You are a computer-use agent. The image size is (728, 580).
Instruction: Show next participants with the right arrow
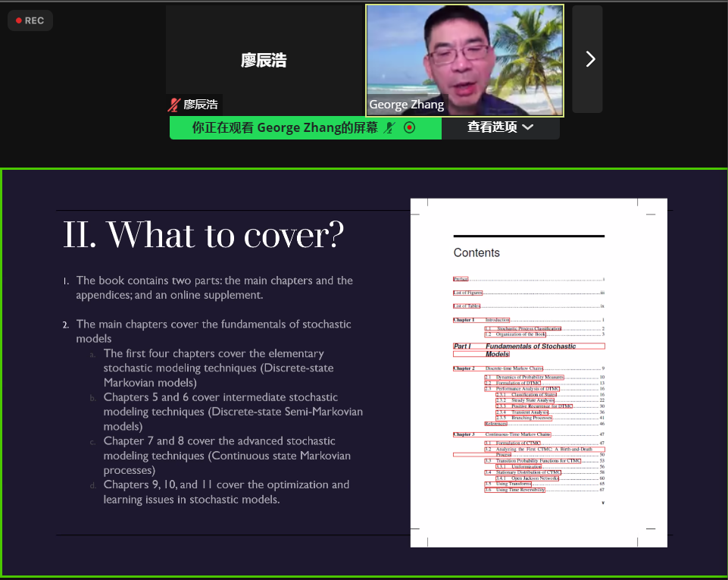pyautogui.click(x=589, y=59)
